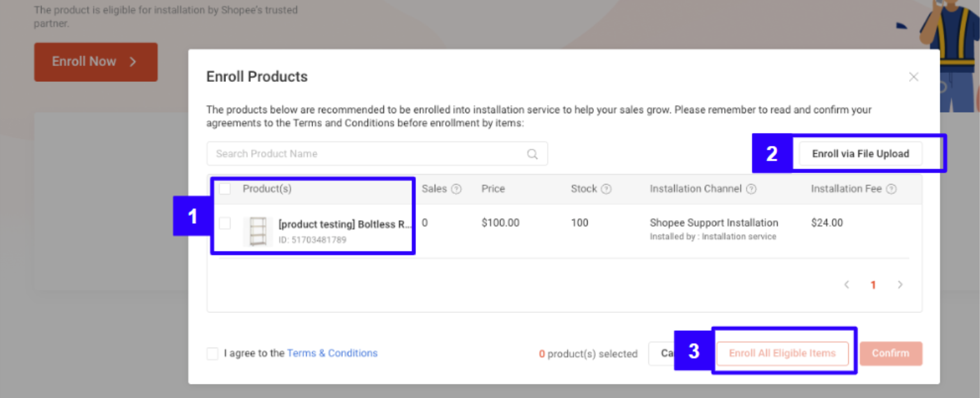980x398 pixels.
Task: Select page number 1
Action: click(x=873, y=285)
